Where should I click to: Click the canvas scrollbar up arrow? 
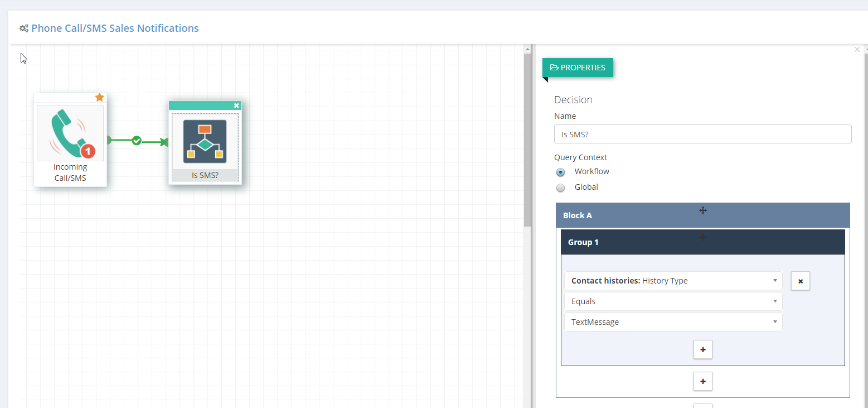(x=527, y=50)
